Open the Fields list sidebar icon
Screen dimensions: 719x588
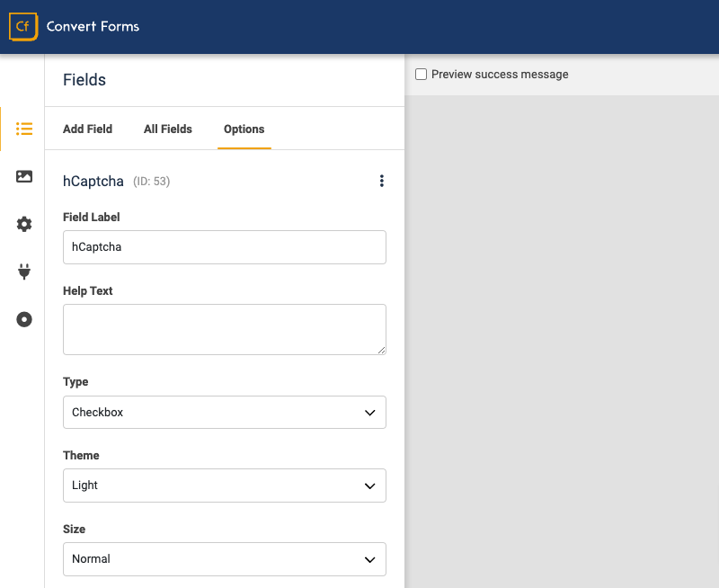24,129
